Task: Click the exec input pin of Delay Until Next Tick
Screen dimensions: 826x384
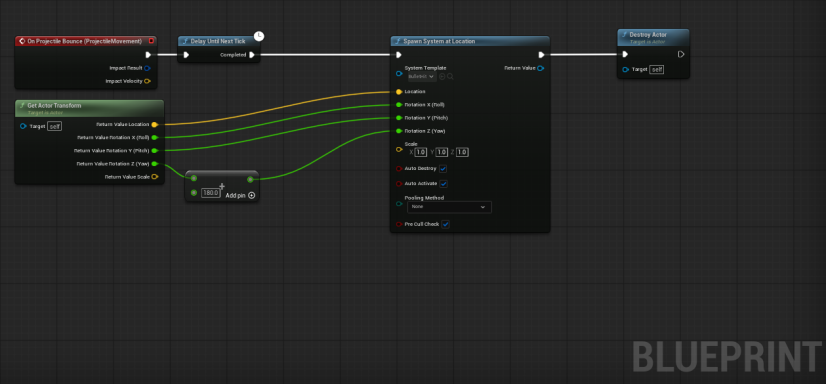Action: [x=186, y=55]
